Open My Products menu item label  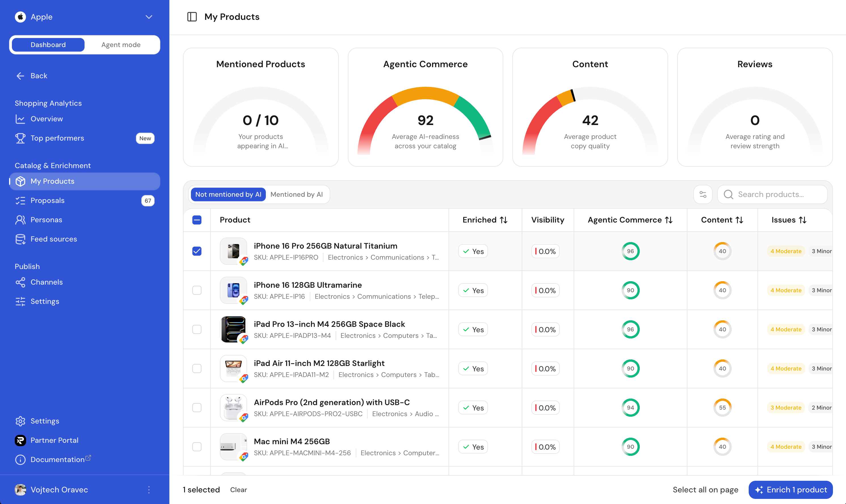click(52, 181)
